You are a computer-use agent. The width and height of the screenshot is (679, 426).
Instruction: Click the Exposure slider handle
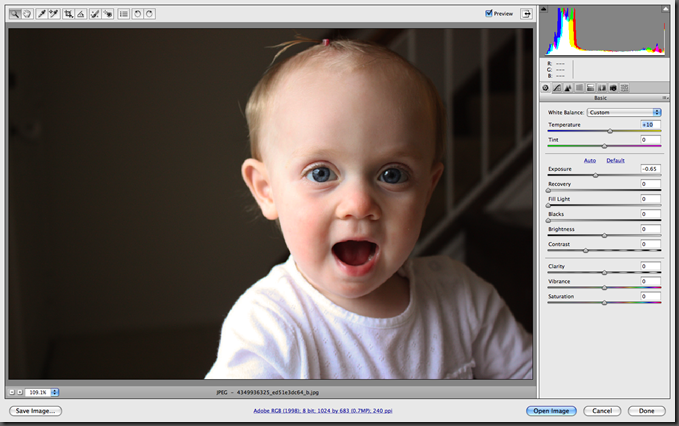click(x=596, y=175)
